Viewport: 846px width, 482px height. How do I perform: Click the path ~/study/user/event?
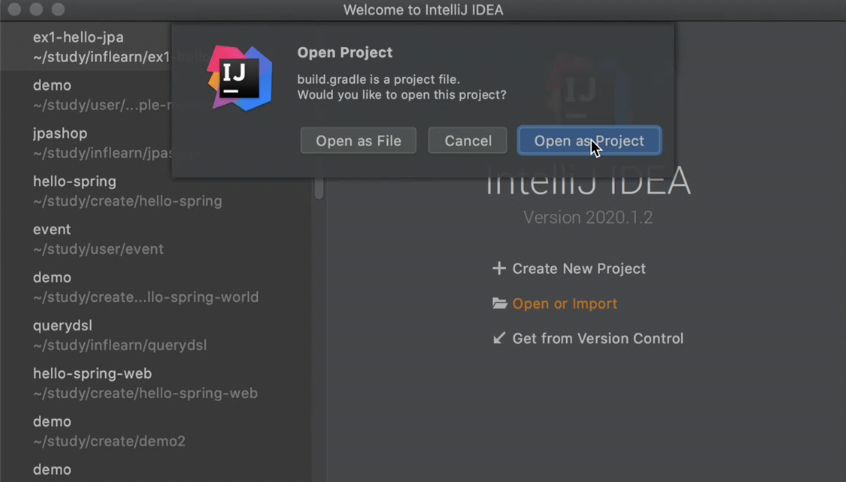pyautogui.click(x=98, y=249)
